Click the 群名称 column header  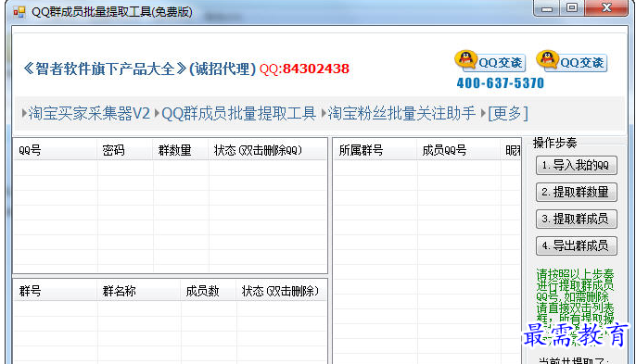tap(139, 291)
